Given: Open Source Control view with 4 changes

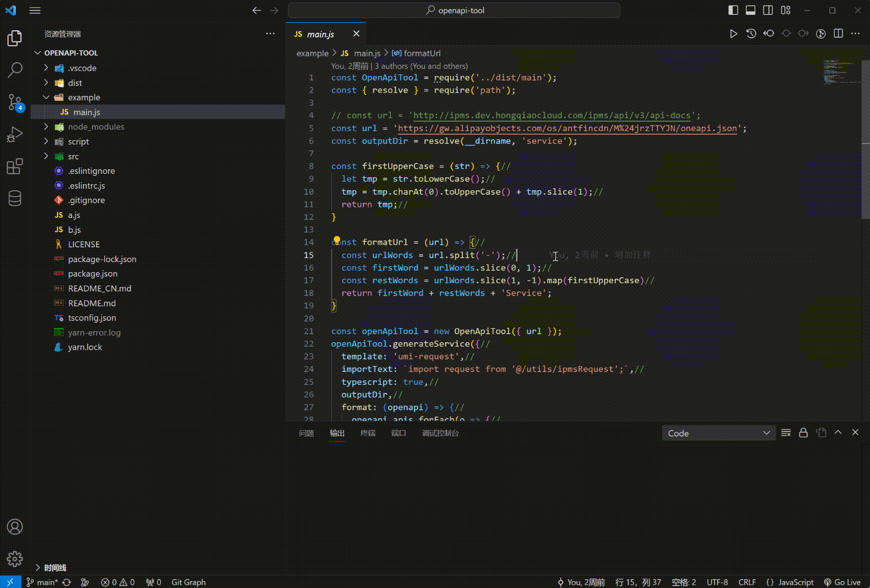Looking at the screenshot, I should (15, 102).
